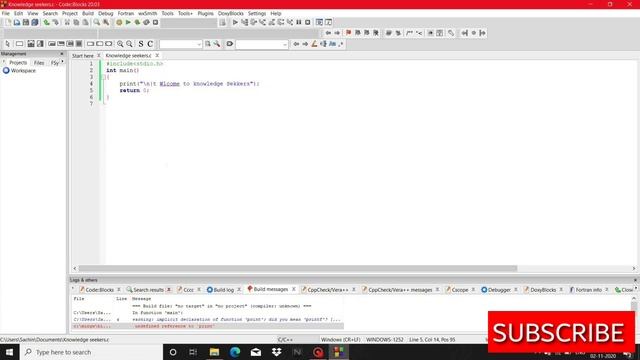The width and height of the screenshot is (640, 360).
Task: Click the Find magnifier icon
Action: (97, 22)
